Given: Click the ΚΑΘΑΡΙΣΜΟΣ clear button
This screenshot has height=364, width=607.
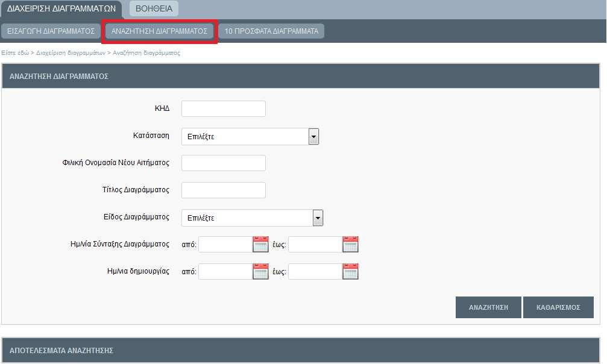Looking at the screenshot, I should tap(558, 307).
